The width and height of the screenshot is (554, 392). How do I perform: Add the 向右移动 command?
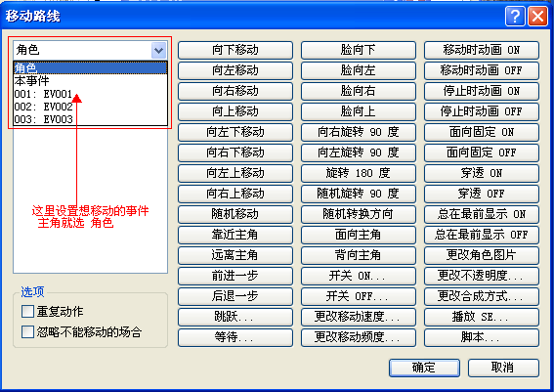click(x=235, y=91)
